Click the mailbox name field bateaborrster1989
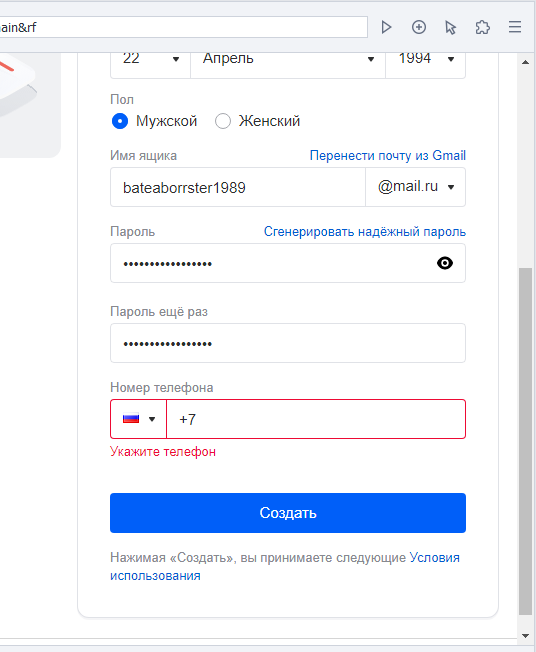The image size is (536, 652). click(238, 187)
